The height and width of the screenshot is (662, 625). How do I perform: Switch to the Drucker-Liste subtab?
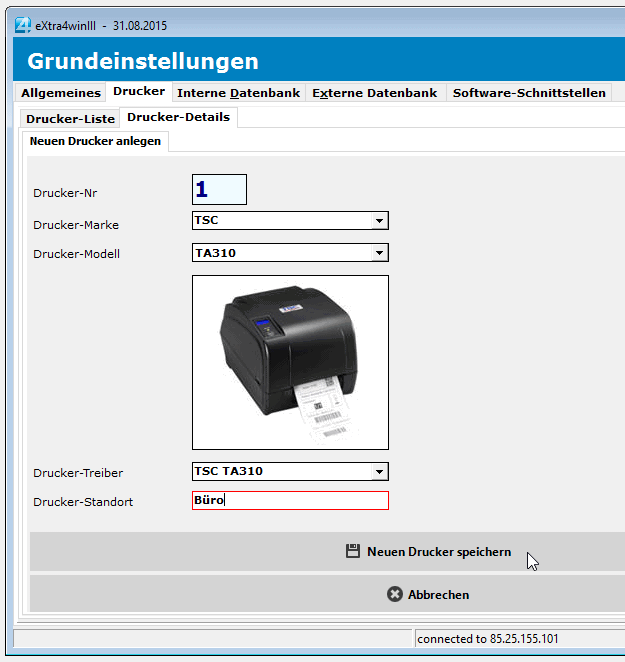pos(70,118)
